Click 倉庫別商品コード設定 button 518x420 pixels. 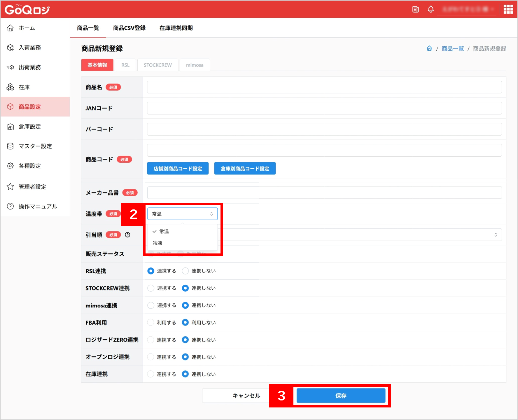click(245, 168)
